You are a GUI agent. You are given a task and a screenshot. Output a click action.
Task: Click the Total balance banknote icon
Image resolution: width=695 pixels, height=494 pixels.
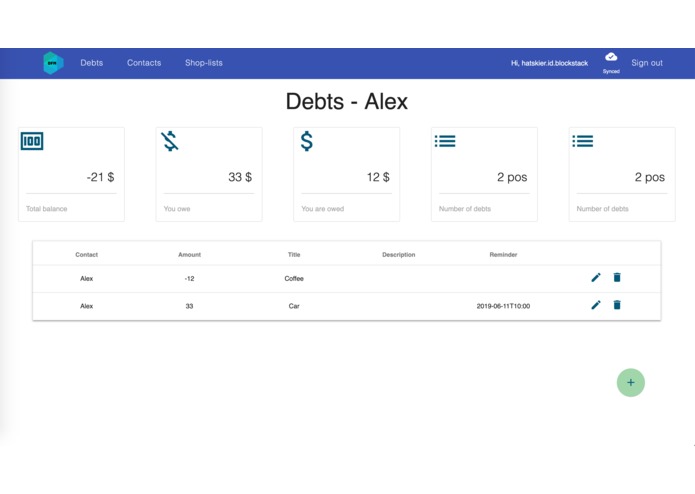(x=32, y=141)
